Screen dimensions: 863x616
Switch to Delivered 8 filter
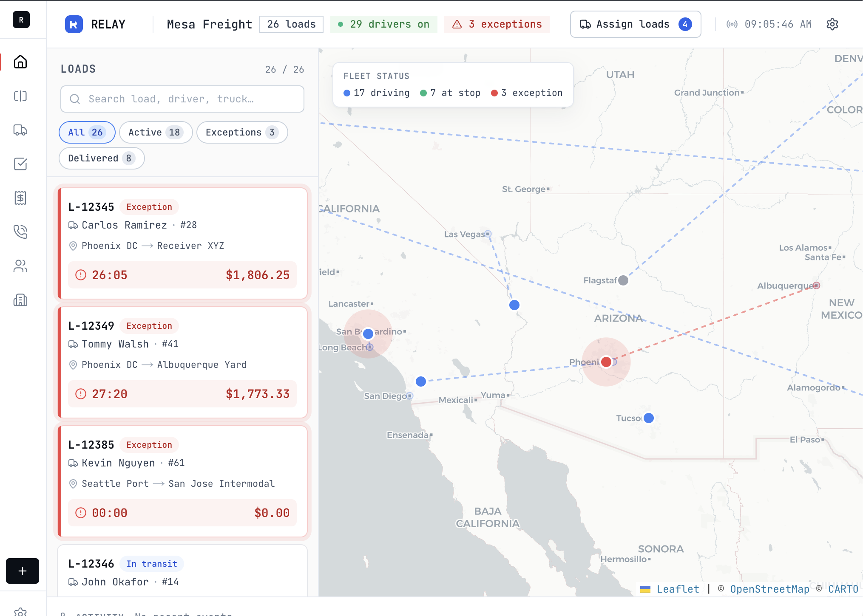click(101, 158)
